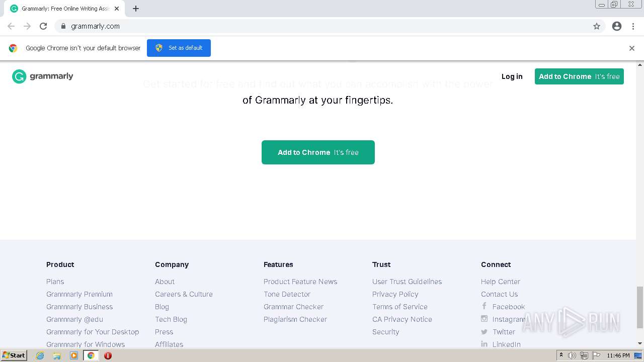Open the Help Center link
This screenshot has width=644, height=362.
[x=501, y=282]
